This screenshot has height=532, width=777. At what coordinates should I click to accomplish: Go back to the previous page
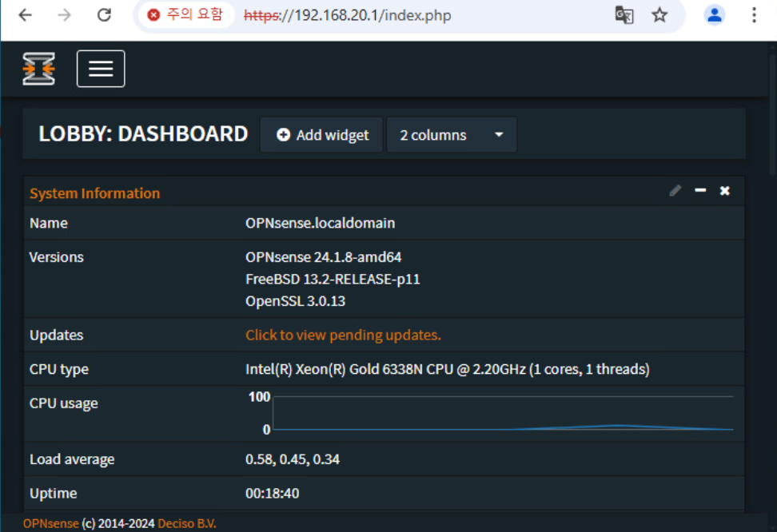coord(26,15)
